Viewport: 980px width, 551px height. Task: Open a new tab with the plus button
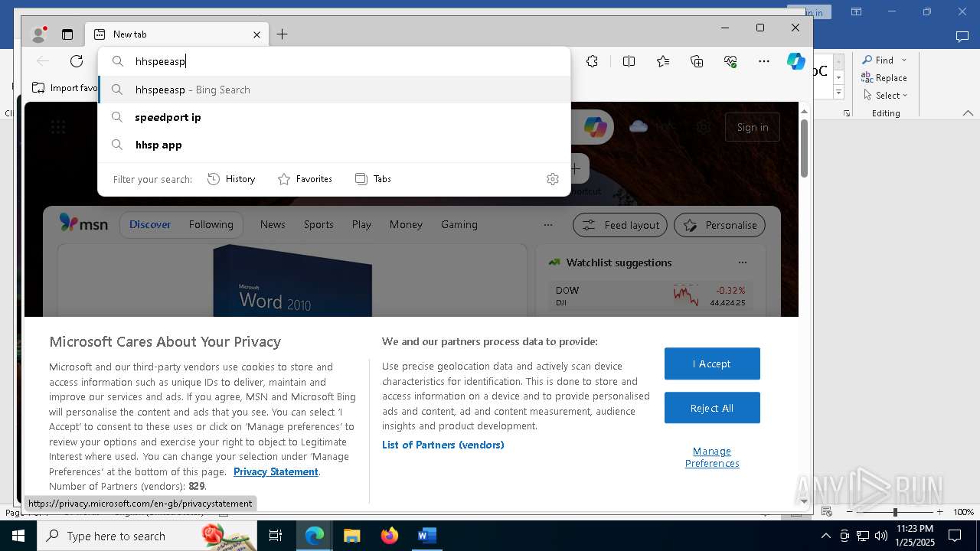pos(282,34)
